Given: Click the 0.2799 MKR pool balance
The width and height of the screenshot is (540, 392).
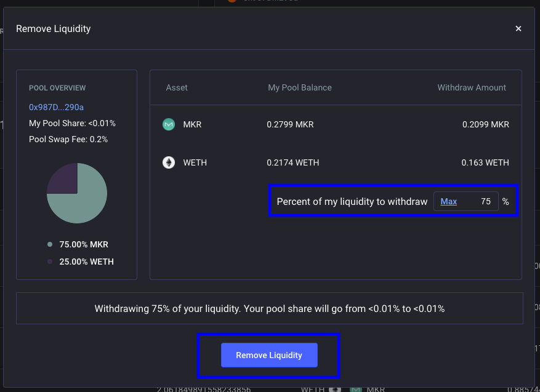Looking at the screenshot, I should [x=290, y=124].
